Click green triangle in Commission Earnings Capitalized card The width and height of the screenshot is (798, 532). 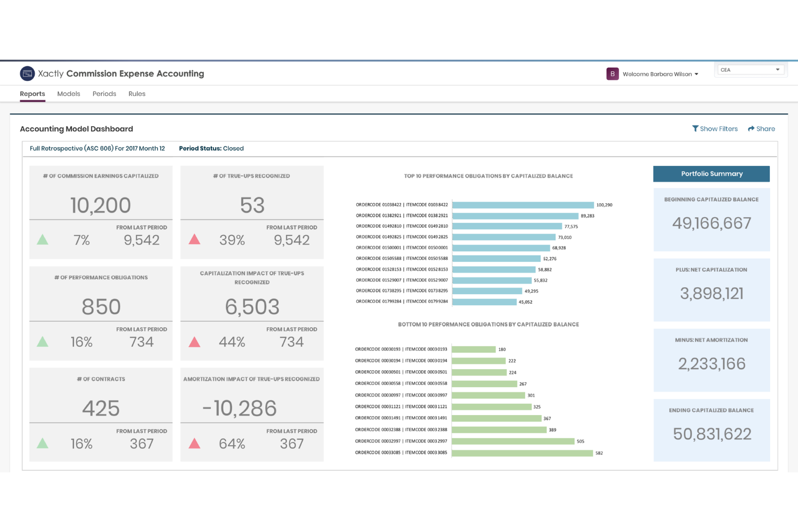pos(43,239)
